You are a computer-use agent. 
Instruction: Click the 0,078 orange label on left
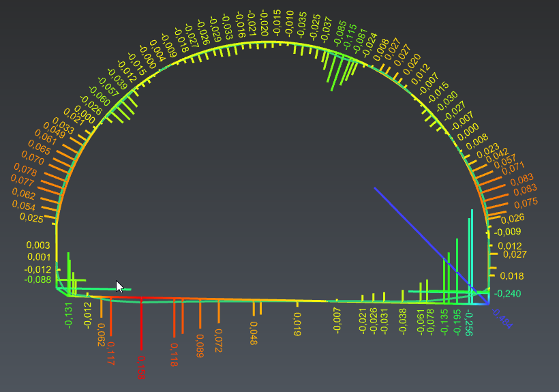click(x=25, y=169)
